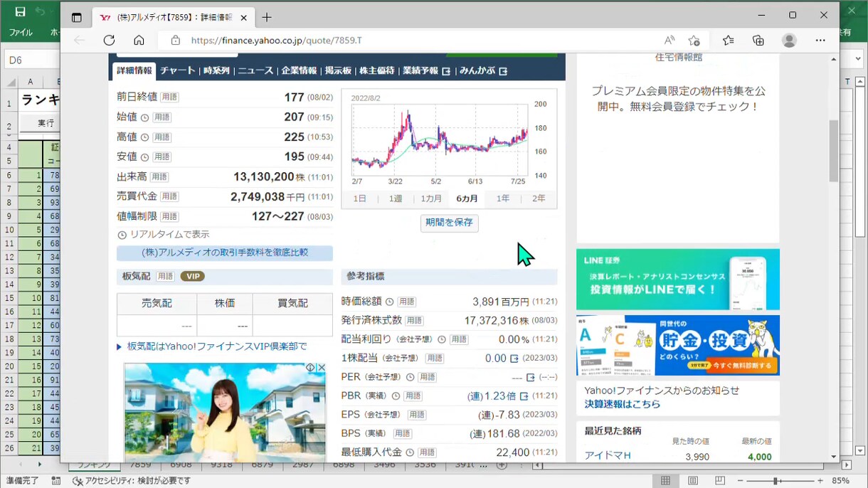Viewport: 868px width, 488px height.
Task: Show chart for 1週 period
Action: pyautogui.click(x=396, y=198)
